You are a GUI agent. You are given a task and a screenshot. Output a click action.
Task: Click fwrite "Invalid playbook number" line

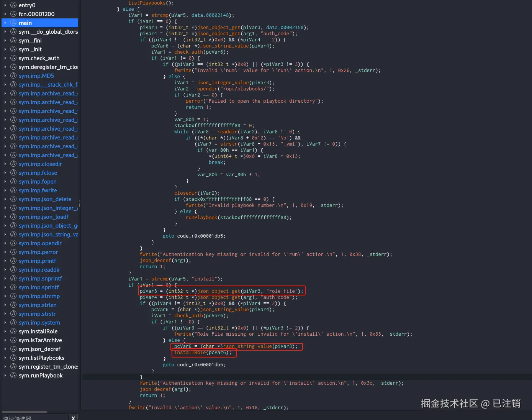coord(264,205)
